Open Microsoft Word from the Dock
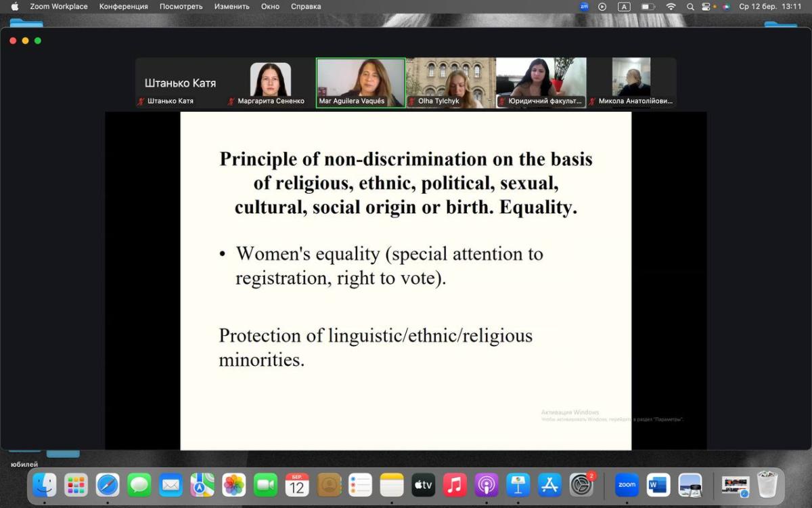This screenshot has height=508, width=812. 658,485
